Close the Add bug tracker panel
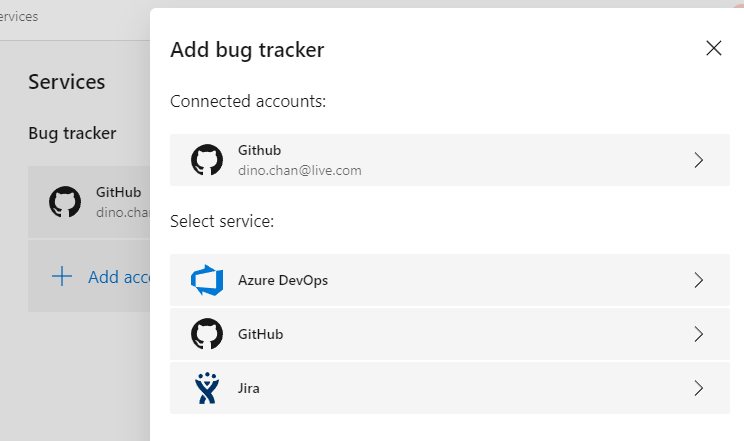The height and width of the screenshot is (441, 744). (x=714, y=48)
